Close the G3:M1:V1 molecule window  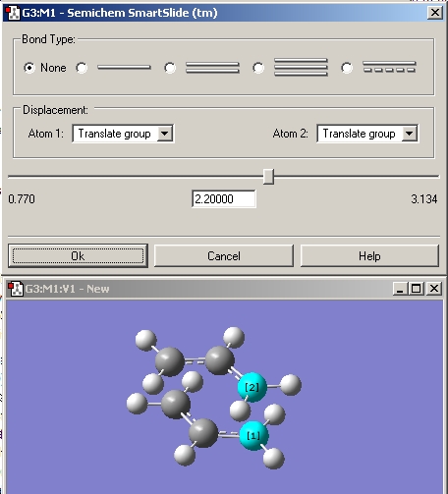434,289
